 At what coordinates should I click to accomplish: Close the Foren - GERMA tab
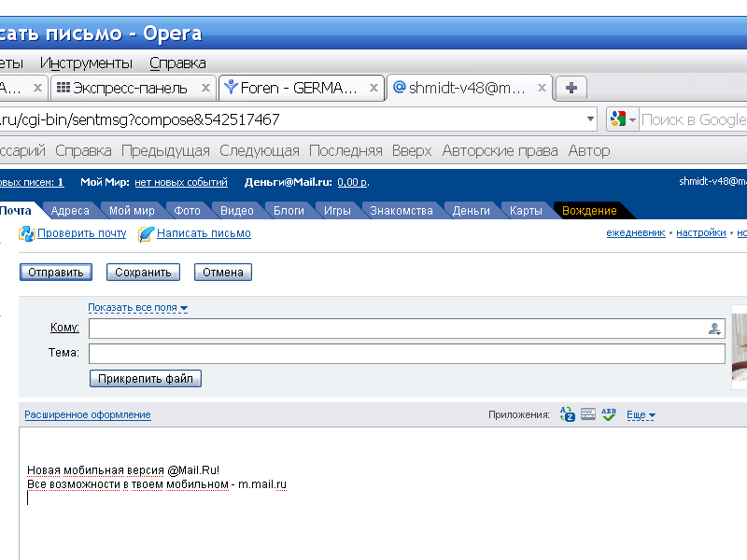coord(374,88)
